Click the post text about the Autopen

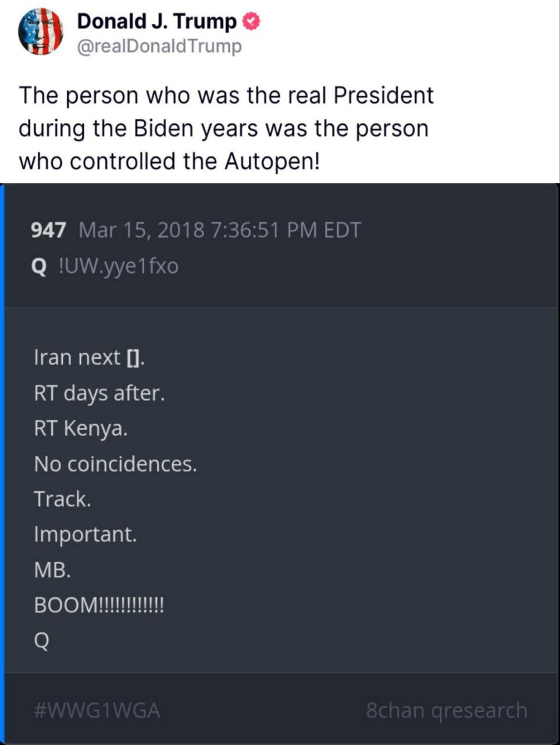pyautogui.click(x=226, y=128)
